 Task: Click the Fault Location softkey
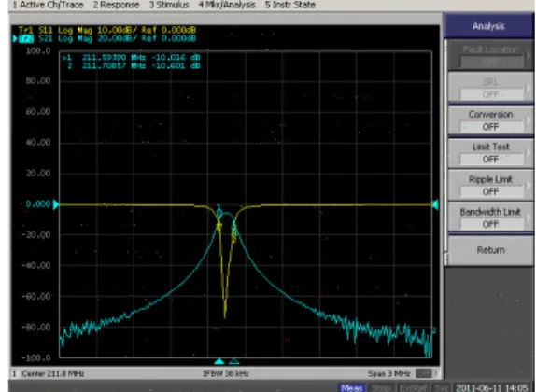point(490,55)
